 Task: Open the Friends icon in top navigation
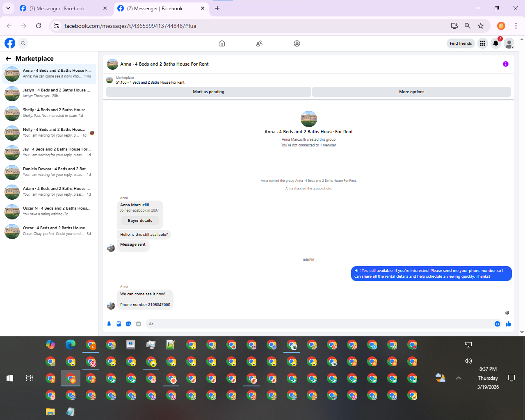(259, 43)
